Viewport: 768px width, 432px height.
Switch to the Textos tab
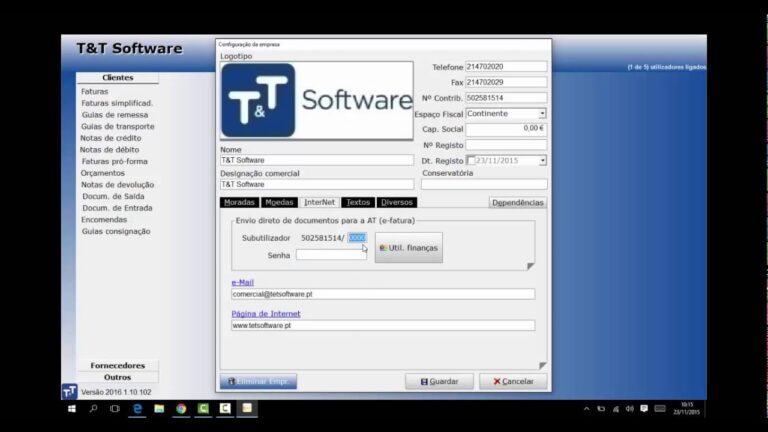click(358, 202)
